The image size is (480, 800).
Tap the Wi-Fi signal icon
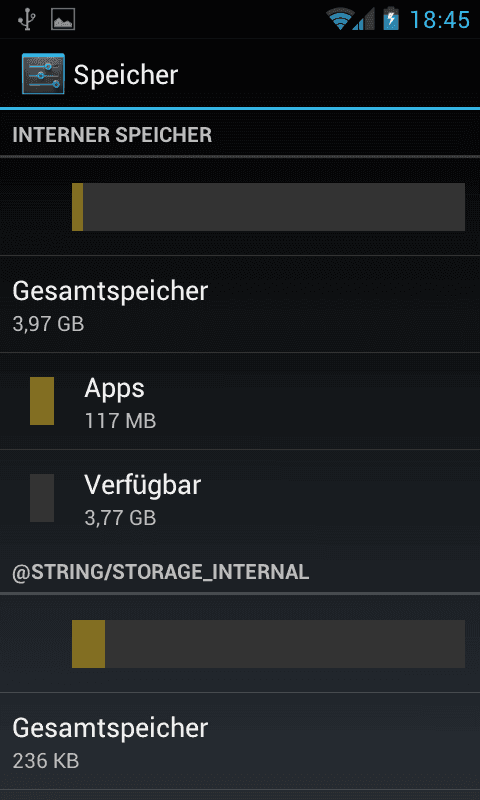coord(340,19)
